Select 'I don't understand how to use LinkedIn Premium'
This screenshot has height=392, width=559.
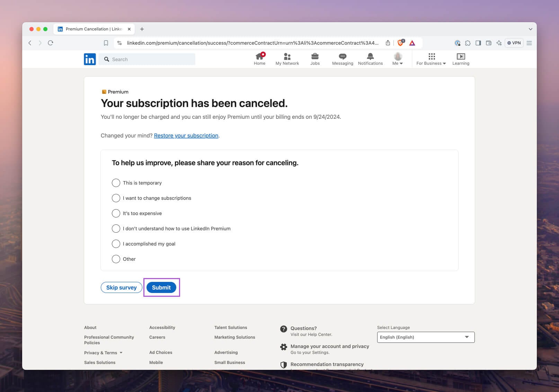(x=116, y=229)
